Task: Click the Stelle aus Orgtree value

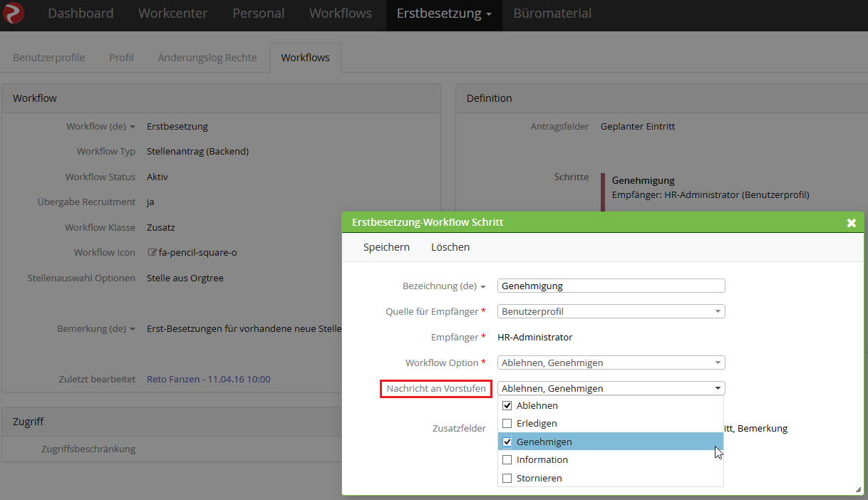Action: coord(185,278)
